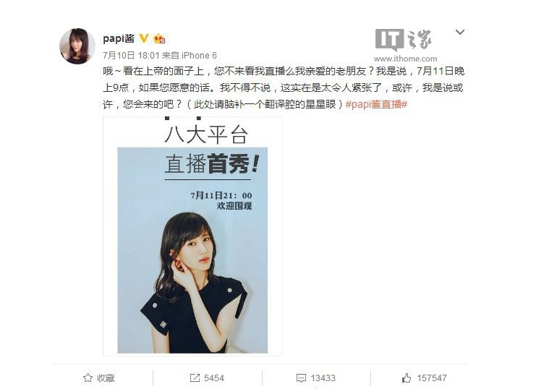
Task: Click the orange verified V badge
Action: 143,38
